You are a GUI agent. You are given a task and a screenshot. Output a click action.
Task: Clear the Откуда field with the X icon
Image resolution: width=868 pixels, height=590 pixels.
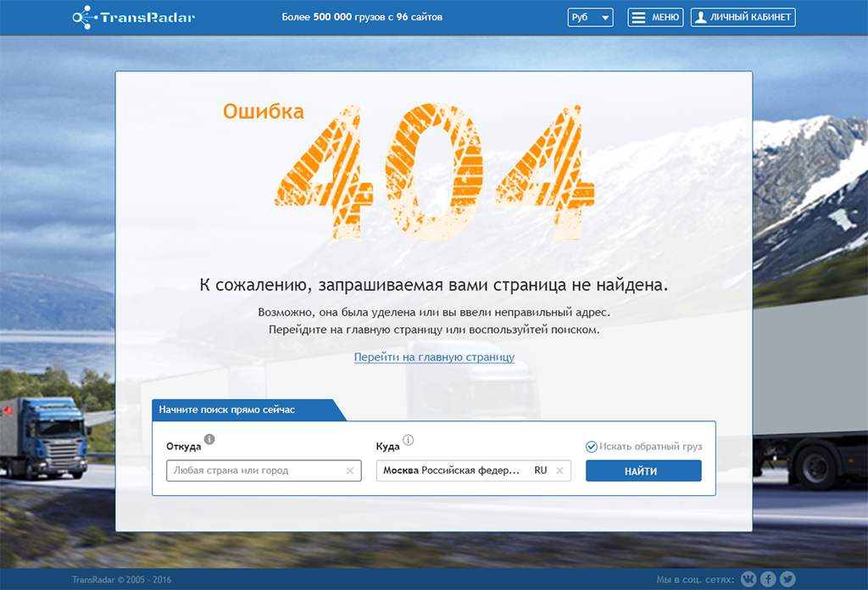click(350, 470)
